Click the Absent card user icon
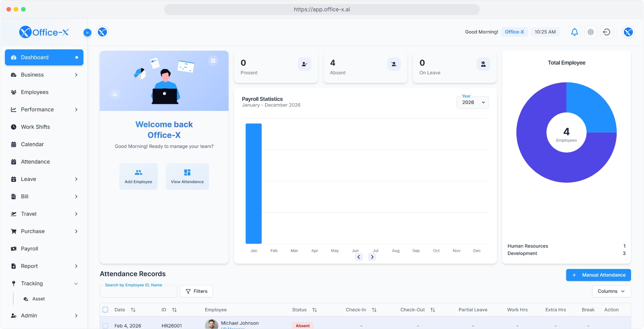This screenshot has height=329, width=644. (x=394, y=64)
